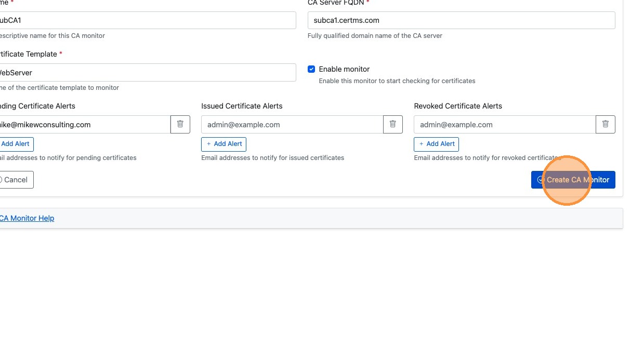Viewport: 644px width, 360px height.
Task: Delete the Revoked Certificate Alerts email row
Action: [x=606, y=125]
